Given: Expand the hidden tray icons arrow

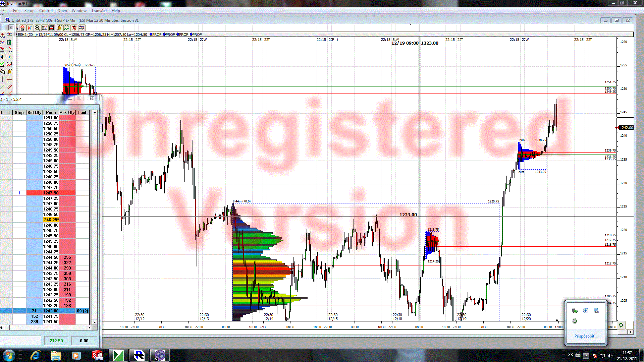Looking at the screenshot, I should point(586,355).
